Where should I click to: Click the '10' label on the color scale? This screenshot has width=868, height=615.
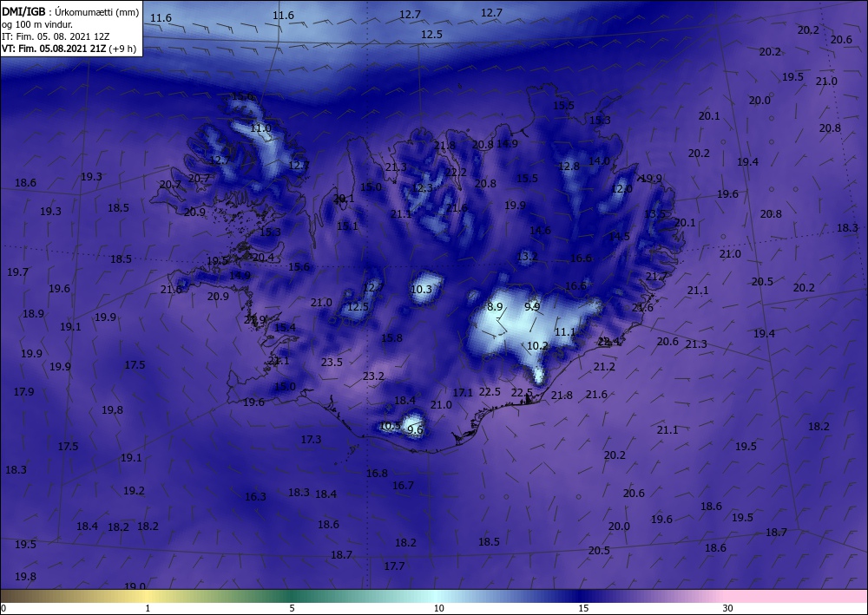pyautogui.click(x=438, y=608)
